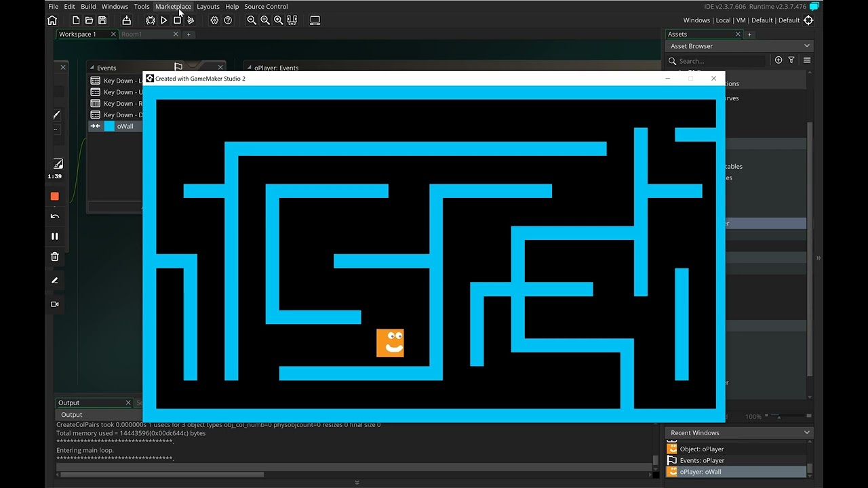This screenshot has height=488, width=868.
Task: Zoom out the workspace
Action: (x=252, y=20)
